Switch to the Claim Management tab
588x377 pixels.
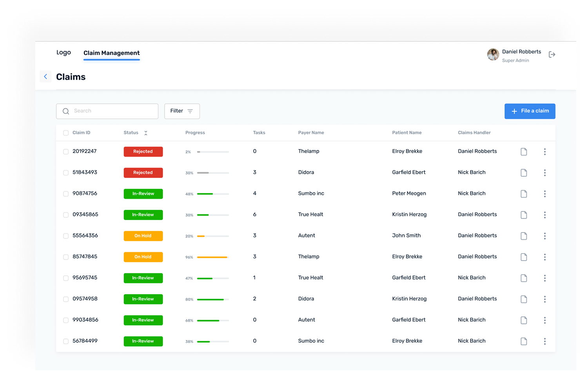[111, 53]
